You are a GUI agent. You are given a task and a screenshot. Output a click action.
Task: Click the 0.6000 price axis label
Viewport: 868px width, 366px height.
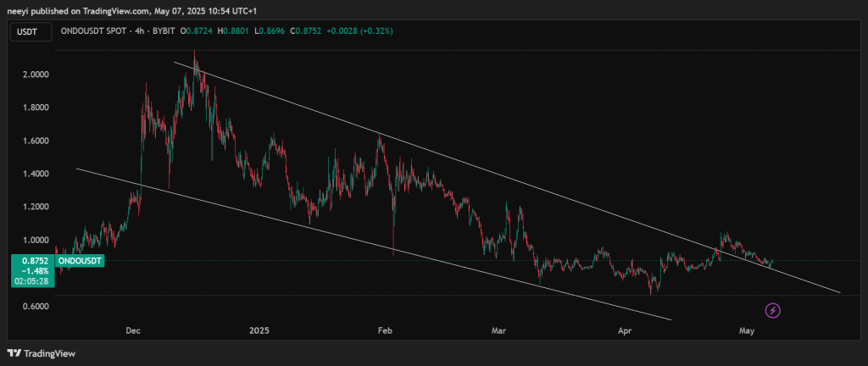point(37,307)
